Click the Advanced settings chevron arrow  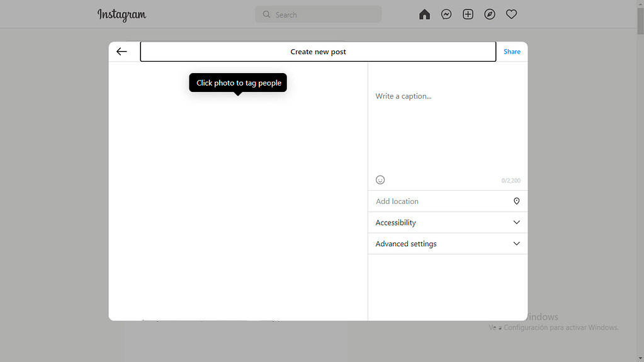516,244
